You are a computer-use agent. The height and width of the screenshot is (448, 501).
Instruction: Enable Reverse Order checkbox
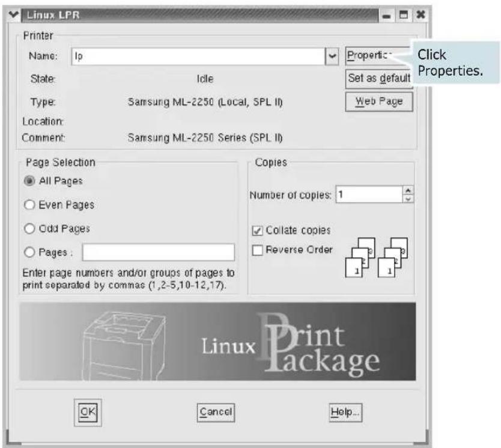point(258,250)
